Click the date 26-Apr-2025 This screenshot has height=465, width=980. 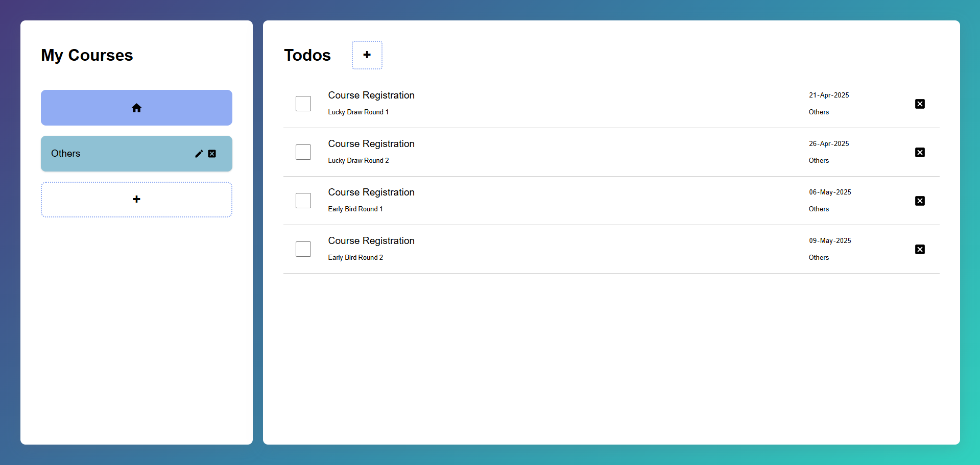pos(829,144)
